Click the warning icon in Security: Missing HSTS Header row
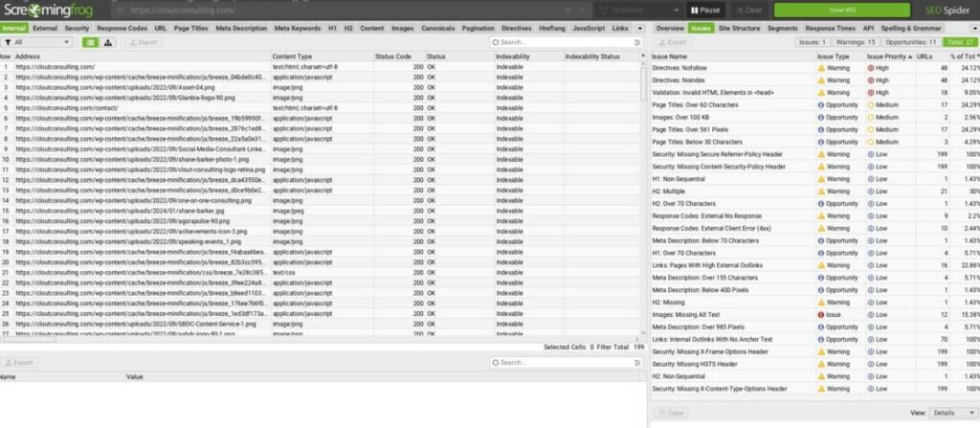Viewport: 980px width, 428px height. tap(821, 364)
